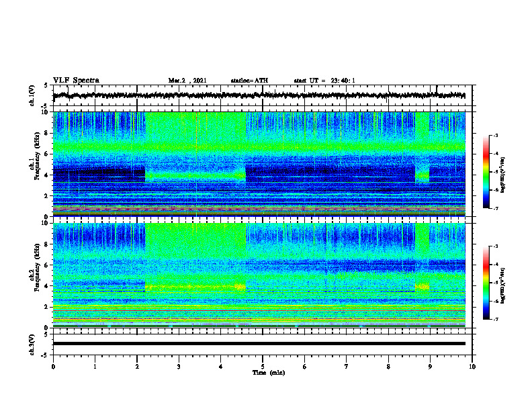
Task: Click the ch.1 frequency tick label "8"
Action: [46, 133]
